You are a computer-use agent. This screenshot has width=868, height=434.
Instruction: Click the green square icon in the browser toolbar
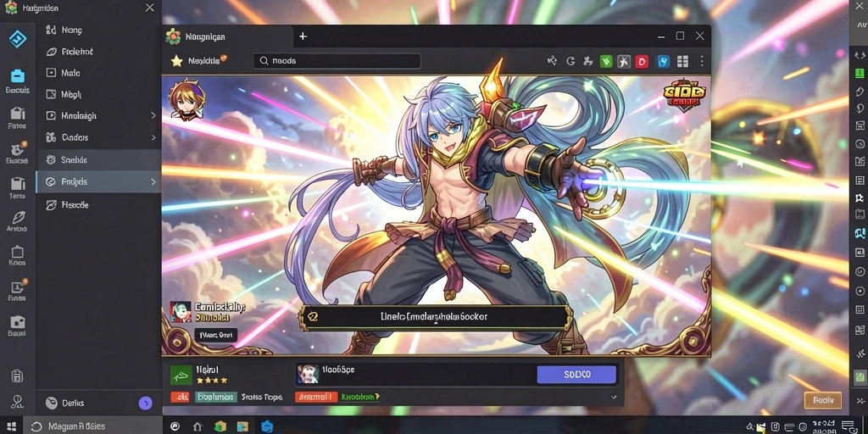(x=606, y=61)
